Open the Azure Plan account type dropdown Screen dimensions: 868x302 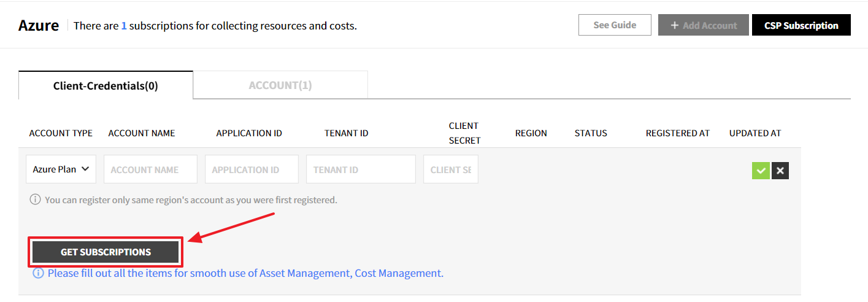[x=61, y=169]
